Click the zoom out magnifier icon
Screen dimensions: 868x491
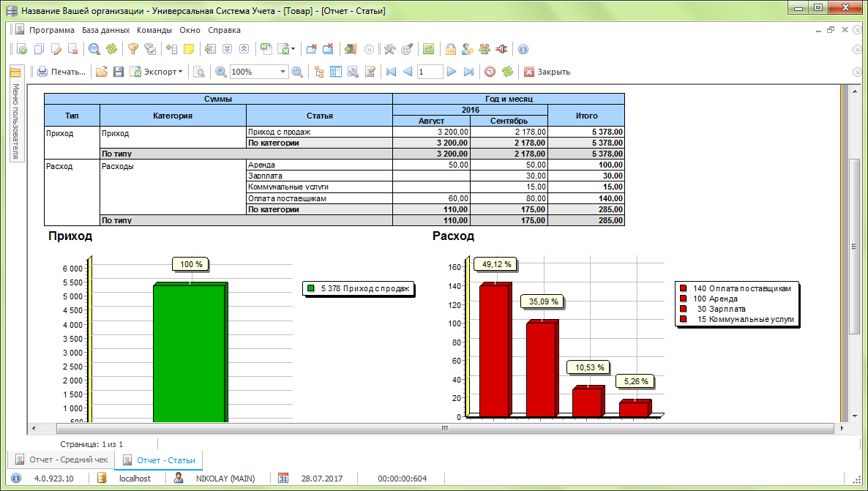[x=297, y=72]
